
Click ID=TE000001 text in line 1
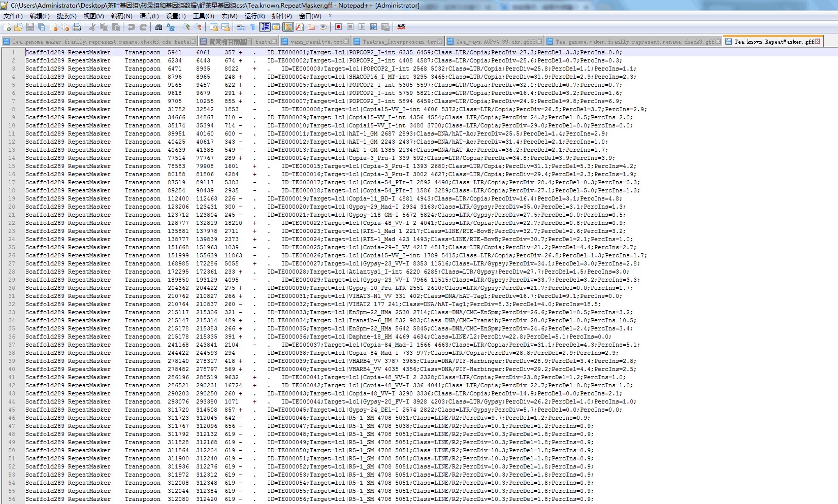point(287,52)
